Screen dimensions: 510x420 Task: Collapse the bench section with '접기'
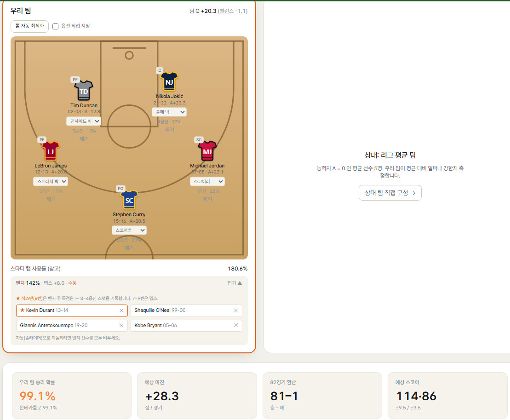pyautogui.click(x=235, y=283)
